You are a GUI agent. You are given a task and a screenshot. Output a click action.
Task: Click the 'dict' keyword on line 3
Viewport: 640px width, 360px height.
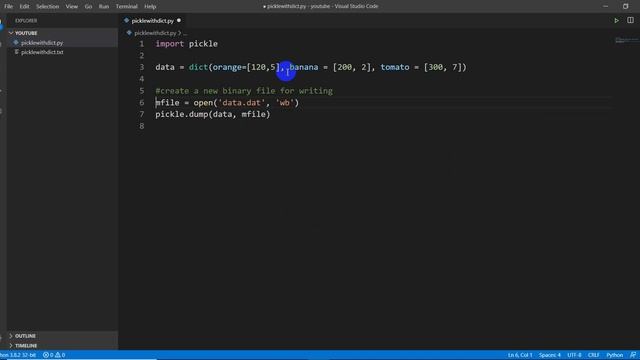pyautogui.click(x=198, y=67)
